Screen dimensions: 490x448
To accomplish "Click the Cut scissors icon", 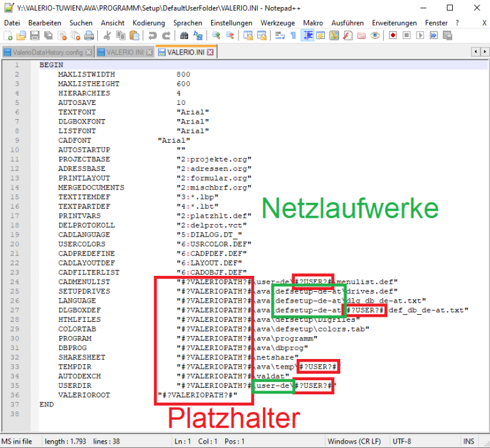I will 106,36.
